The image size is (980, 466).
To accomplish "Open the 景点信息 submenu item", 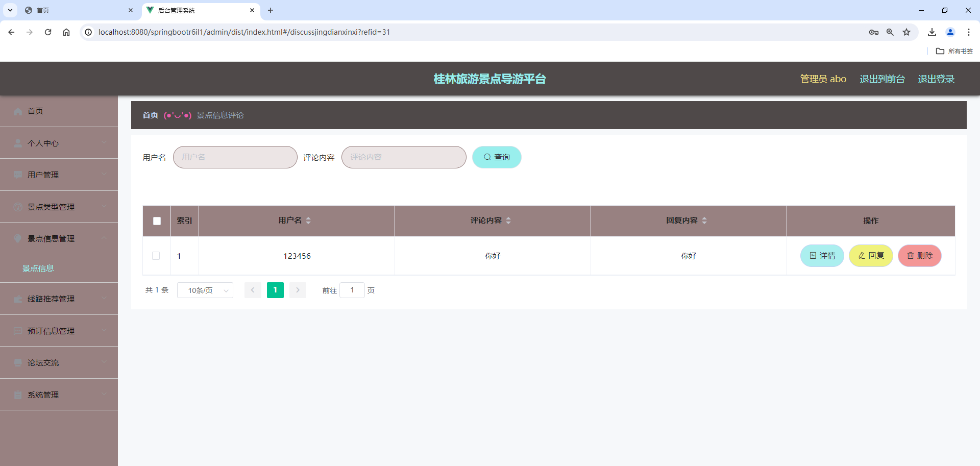I will point(38,267).
